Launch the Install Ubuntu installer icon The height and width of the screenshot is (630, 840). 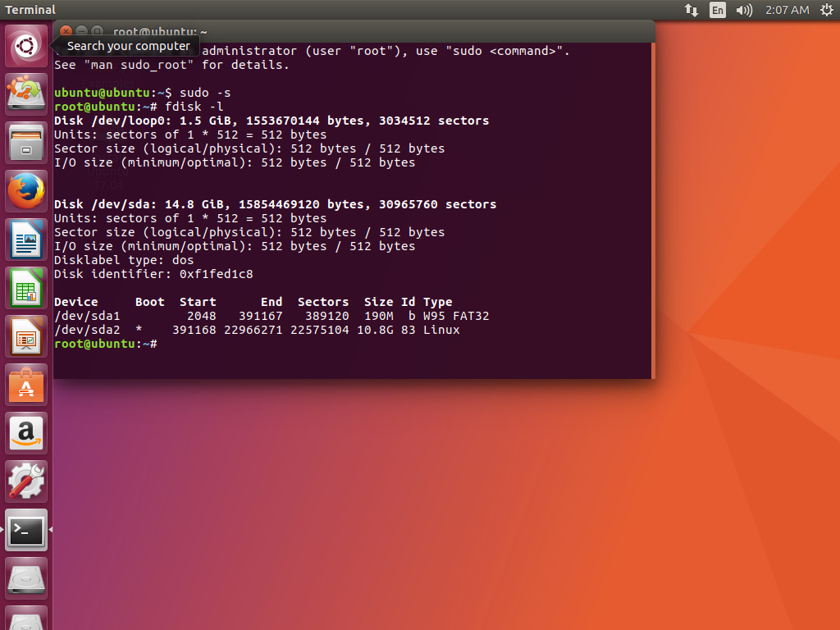pos(26,94)
